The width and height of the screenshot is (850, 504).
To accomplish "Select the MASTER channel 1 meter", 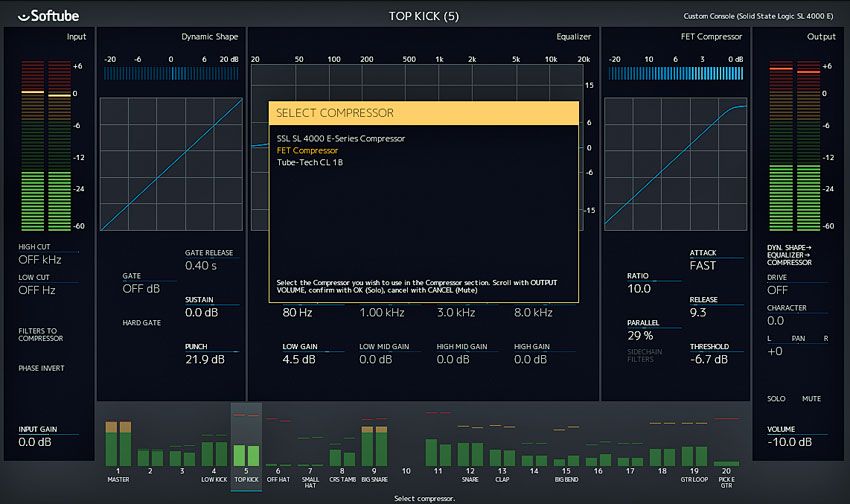I will tap(118, 443).
